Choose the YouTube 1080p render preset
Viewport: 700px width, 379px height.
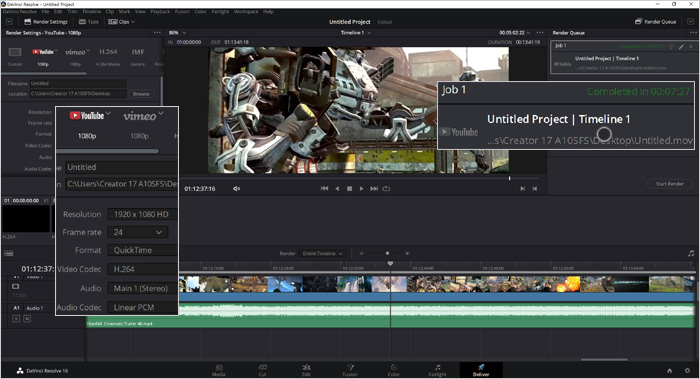[43, 52]
